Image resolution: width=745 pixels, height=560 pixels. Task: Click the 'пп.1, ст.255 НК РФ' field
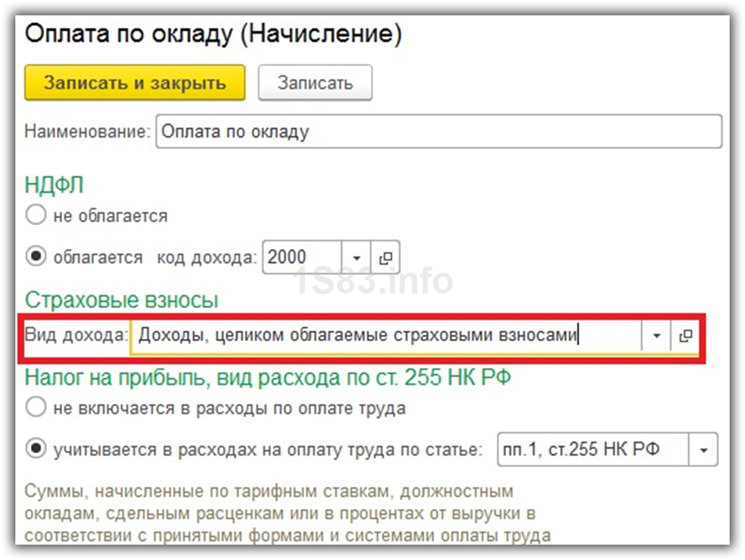(x=591, y=449)
